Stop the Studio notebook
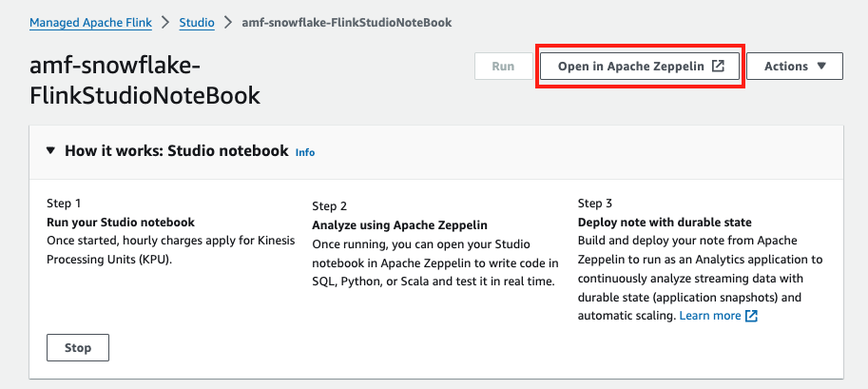The height and width of the screenshot is (389, 868). click(x=78, y=348)
